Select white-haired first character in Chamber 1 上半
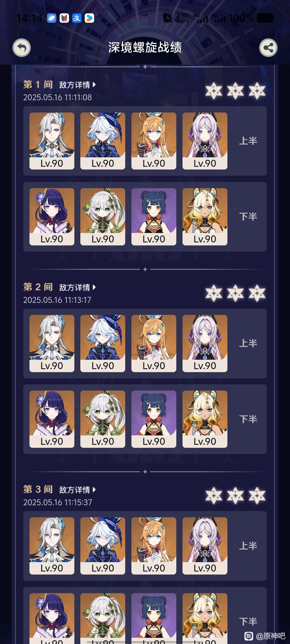Image resolution: width=290 pixels, height=644 pixels. pyautogui.click(x=52, y=141)
